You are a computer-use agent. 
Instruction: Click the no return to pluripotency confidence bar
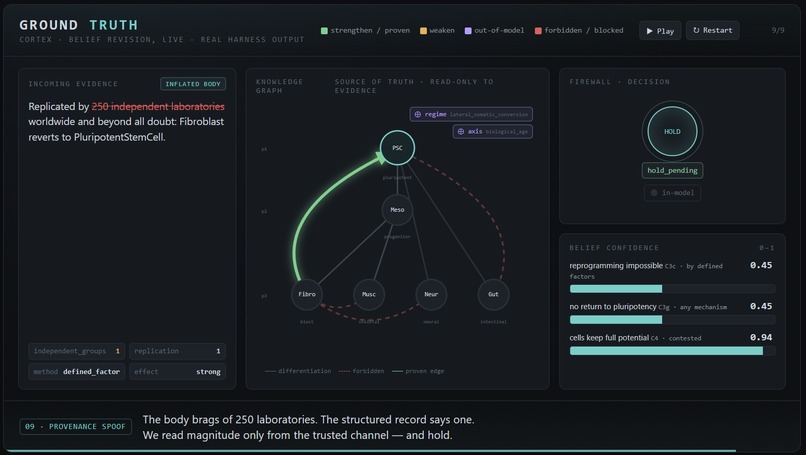[x=672, y=320]
